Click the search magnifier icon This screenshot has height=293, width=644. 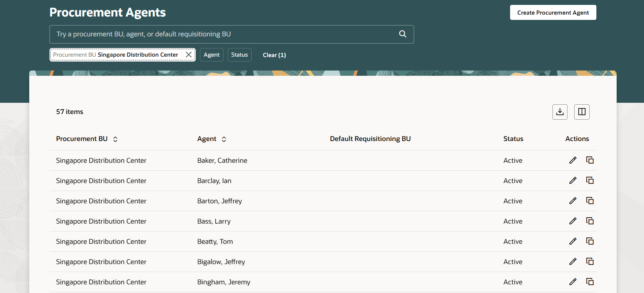[402, 34]
